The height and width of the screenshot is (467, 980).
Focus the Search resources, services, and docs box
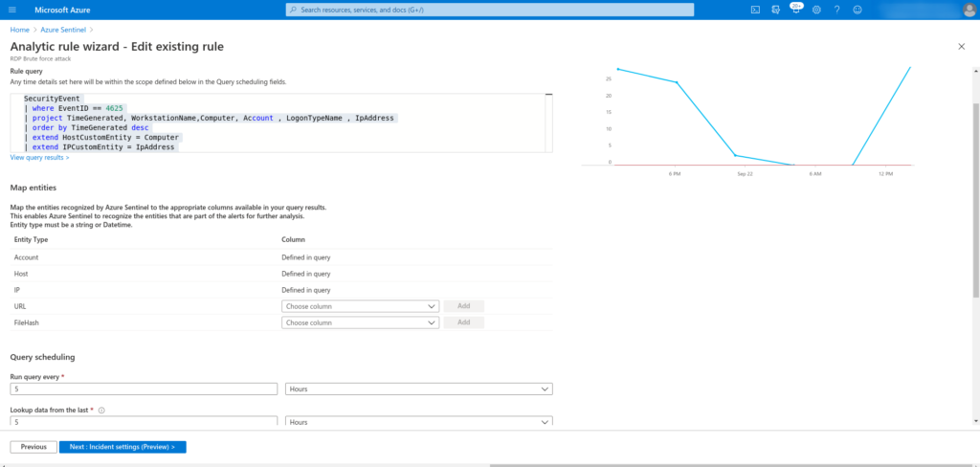point(490,10)
